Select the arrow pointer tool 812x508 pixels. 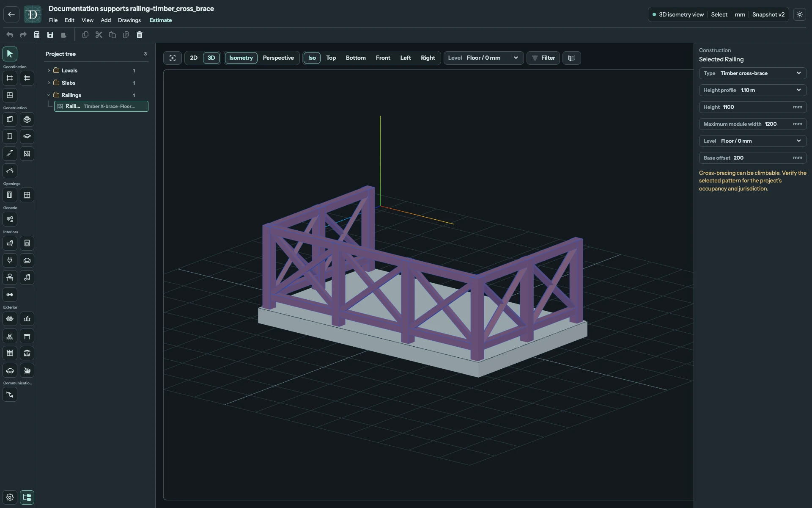pos(10,54)
